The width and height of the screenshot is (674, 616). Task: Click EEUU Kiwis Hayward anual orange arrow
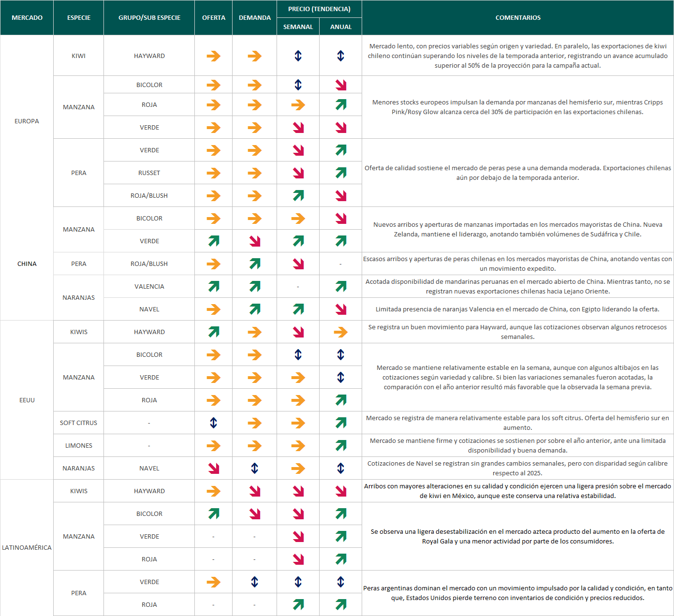tap(341, 332)
